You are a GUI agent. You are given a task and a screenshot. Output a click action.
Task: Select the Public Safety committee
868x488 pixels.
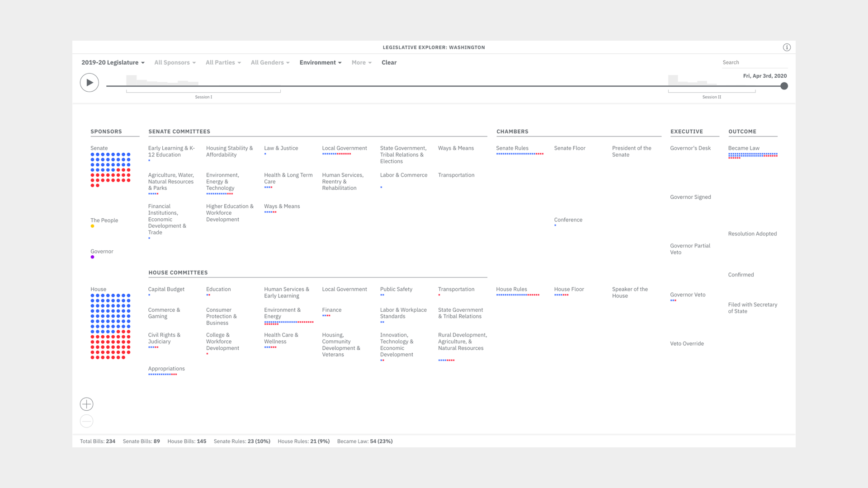[396, 289]
